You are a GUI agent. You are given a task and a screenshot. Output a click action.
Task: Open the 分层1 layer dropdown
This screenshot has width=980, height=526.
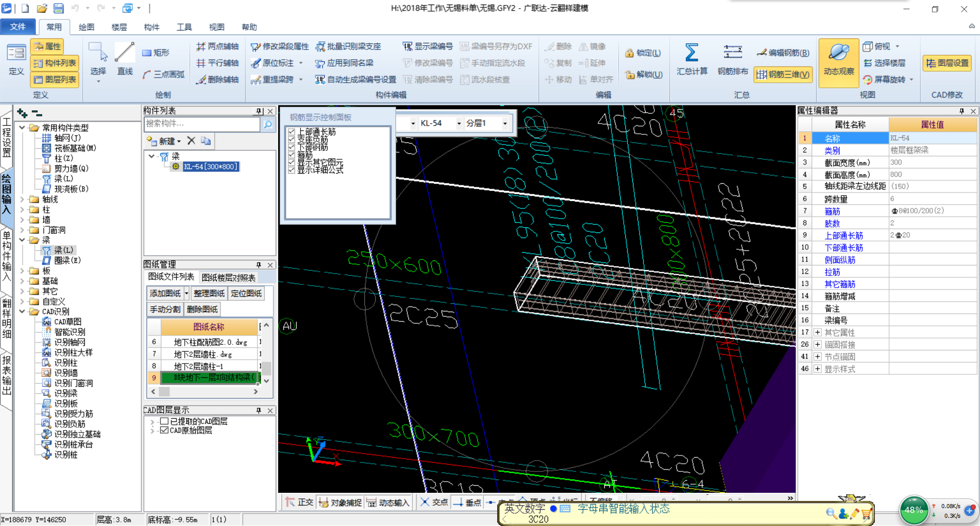(505, 123)
